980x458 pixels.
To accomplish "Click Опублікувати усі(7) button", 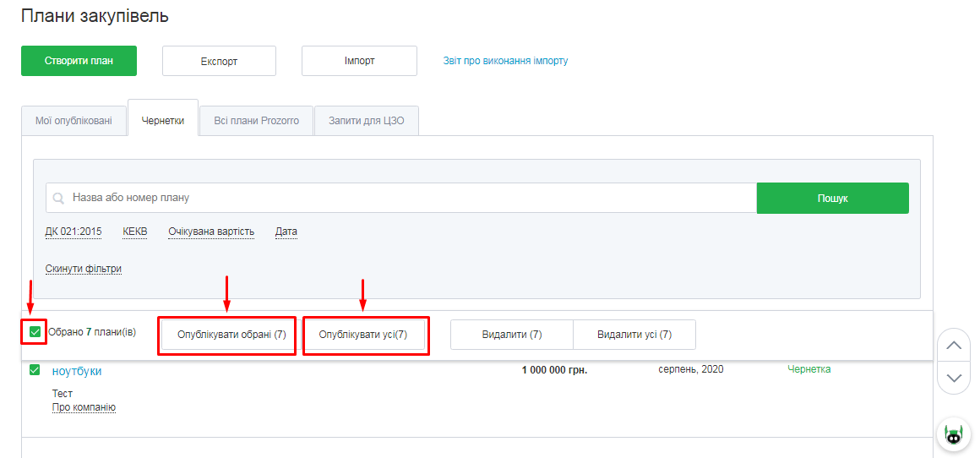I will [x=363, y=335].
